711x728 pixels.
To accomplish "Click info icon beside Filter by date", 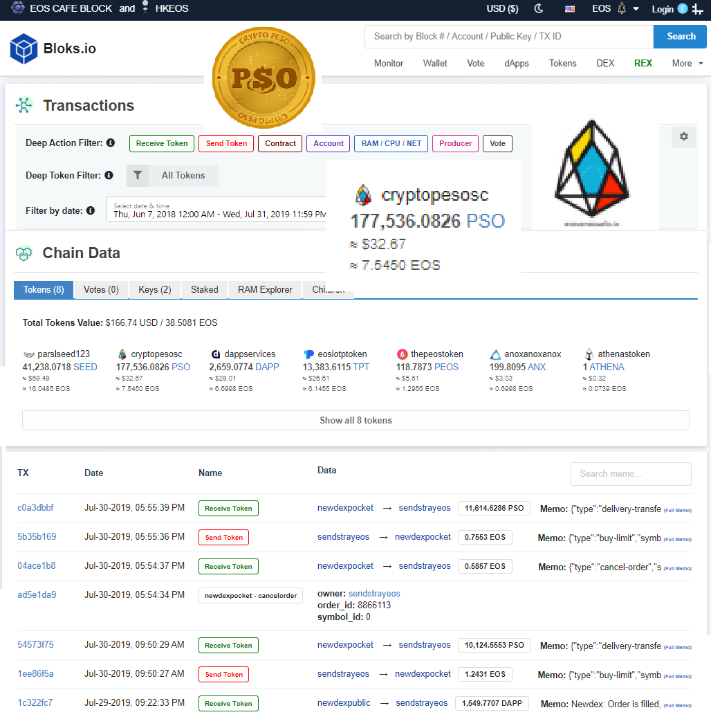I will 91,211.
